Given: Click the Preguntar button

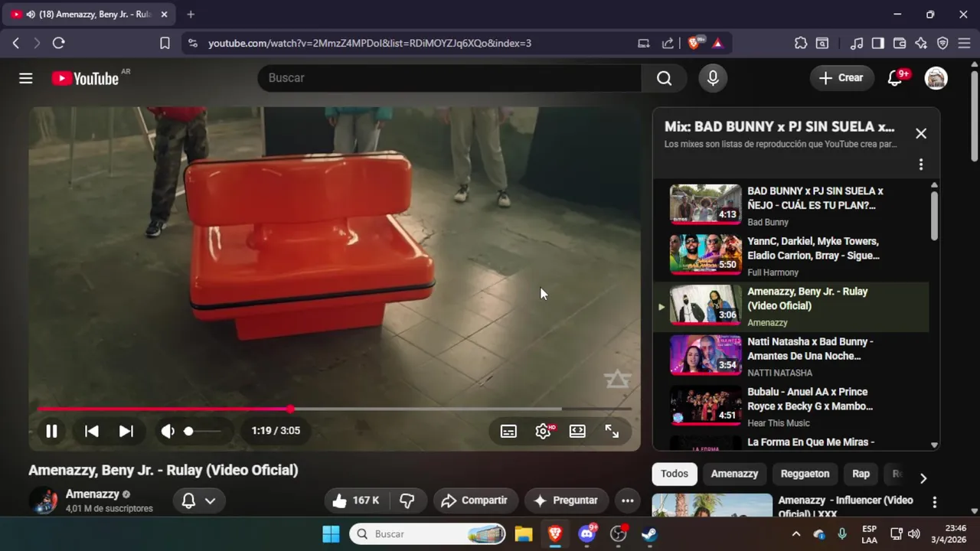Looking at the screenshot, I should click(566, 500).
